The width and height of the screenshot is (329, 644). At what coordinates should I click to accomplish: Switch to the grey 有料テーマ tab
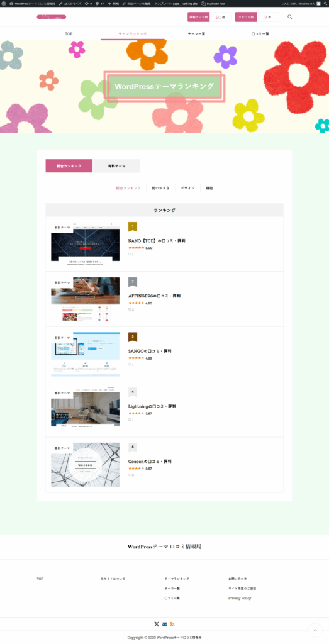(116, 166)
